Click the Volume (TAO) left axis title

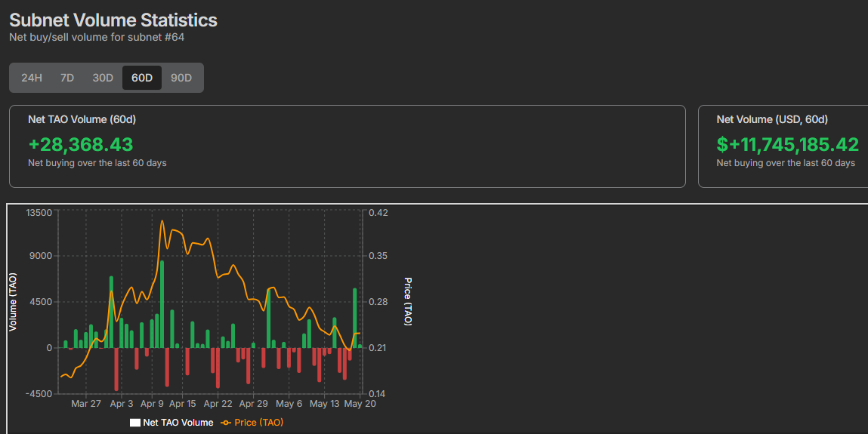13,302
